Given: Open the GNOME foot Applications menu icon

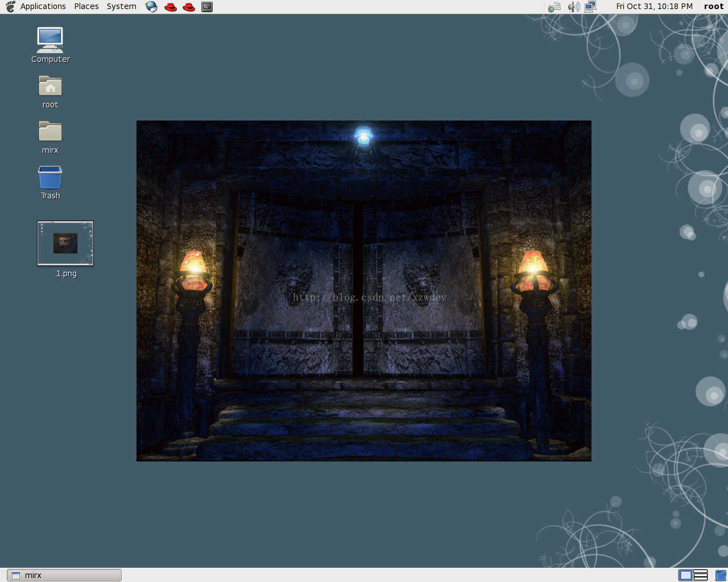Looking at the screenshot, I should pyautogui.click(x=10, y=6).
